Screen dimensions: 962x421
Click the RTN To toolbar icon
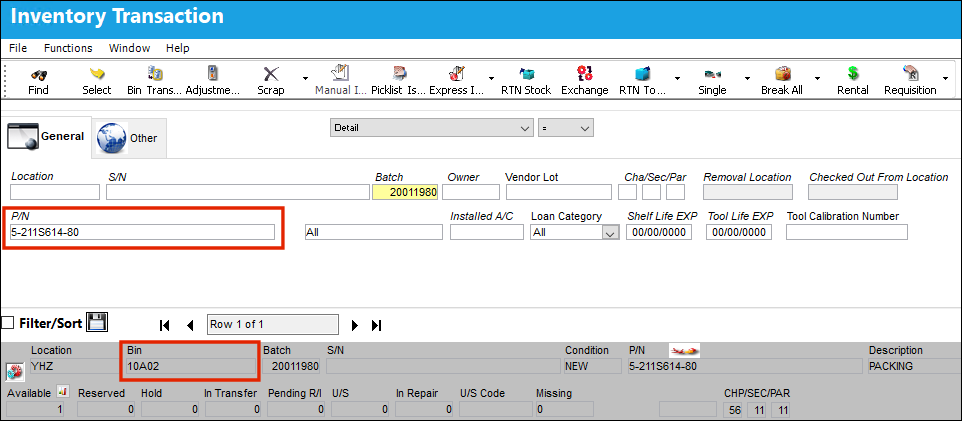pyautogui.click(x=642, y=74)
